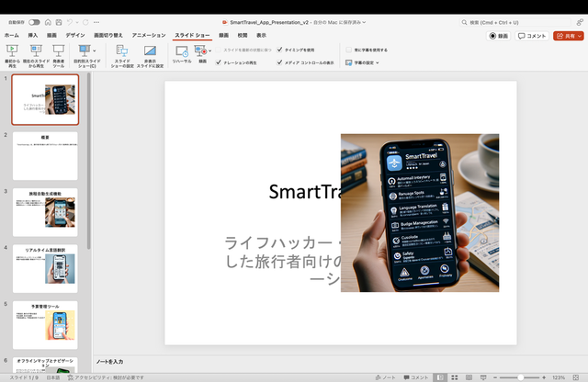This screenshot has height=382, width=588.
Task: Enable 常に字幕を使用する checkbox
Action: tap(348, 50)
